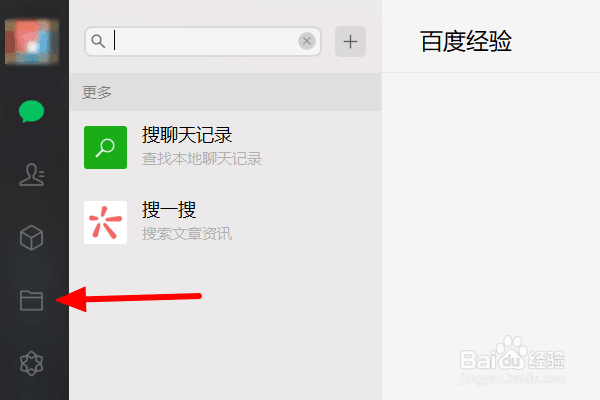Open the Files folder icon in the sidebar

click(31, 300)
